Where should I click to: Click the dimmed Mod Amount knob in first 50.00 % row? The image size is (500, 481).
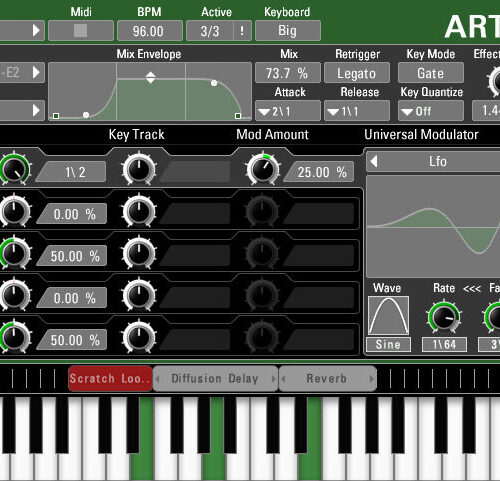point(262,253)
